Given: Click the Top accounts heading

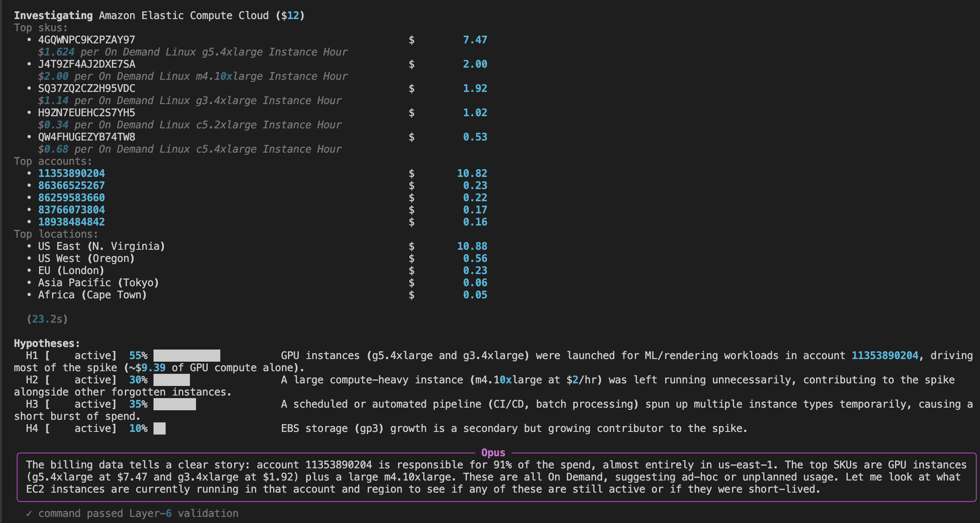Looking at the screenshot, I should click(53, 161).
